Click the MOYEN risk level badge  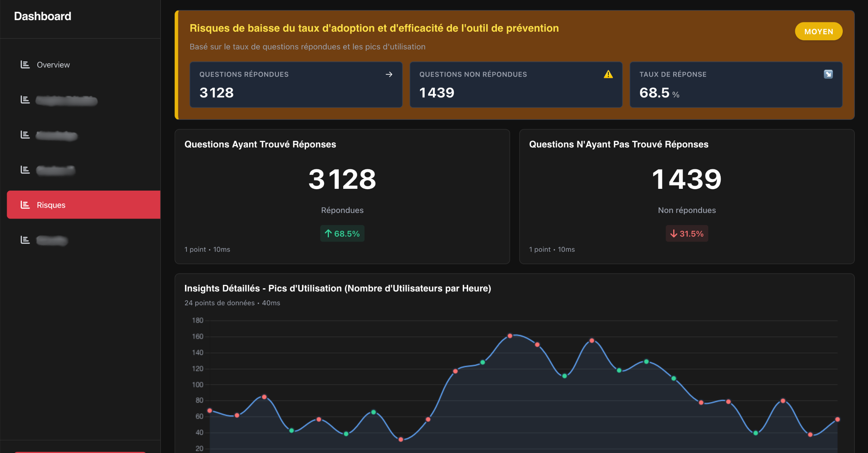click(x=818, y=32)
